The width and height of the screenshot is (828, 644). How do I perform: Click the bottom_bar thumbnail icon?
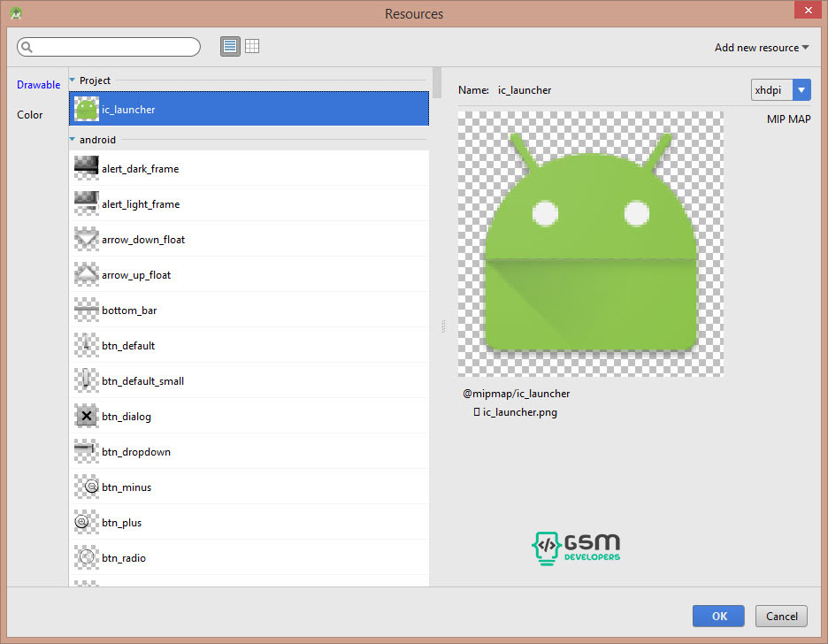coord(87,310)
